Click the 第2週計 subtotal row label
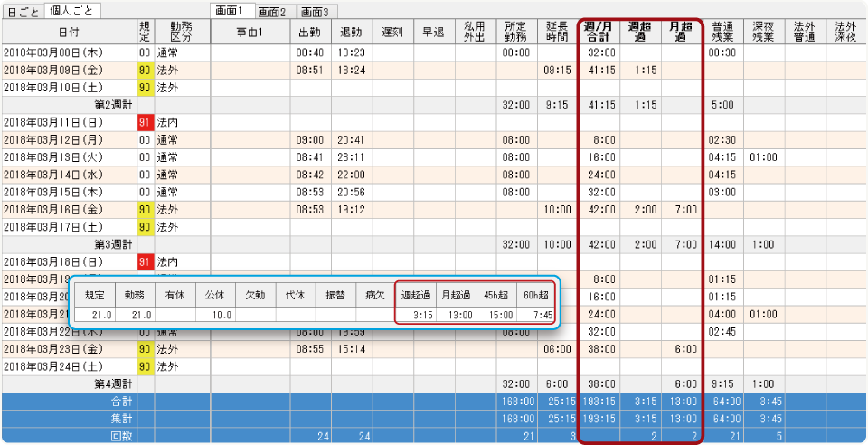868x445 pixels. click(x=114, y=105)
